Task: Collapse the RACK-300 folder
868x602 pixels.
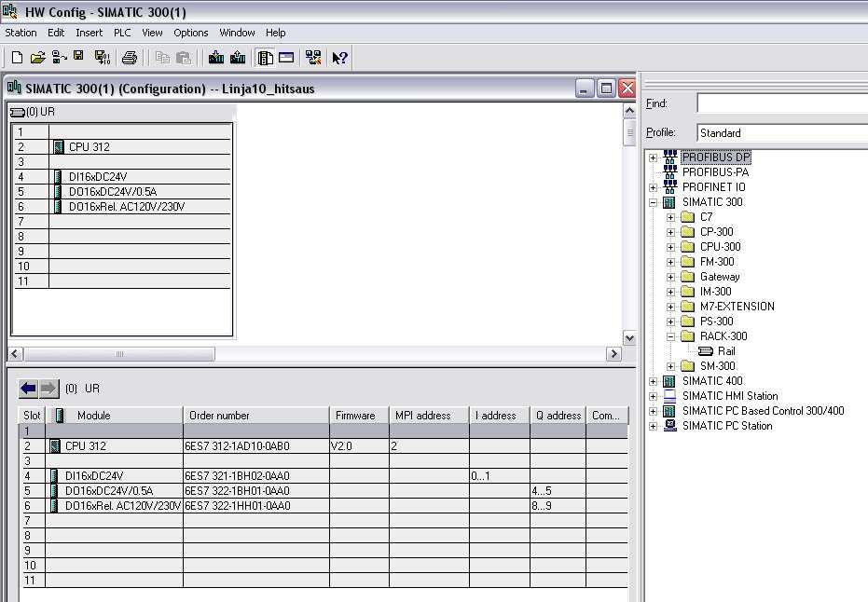Action: point(671,337)
